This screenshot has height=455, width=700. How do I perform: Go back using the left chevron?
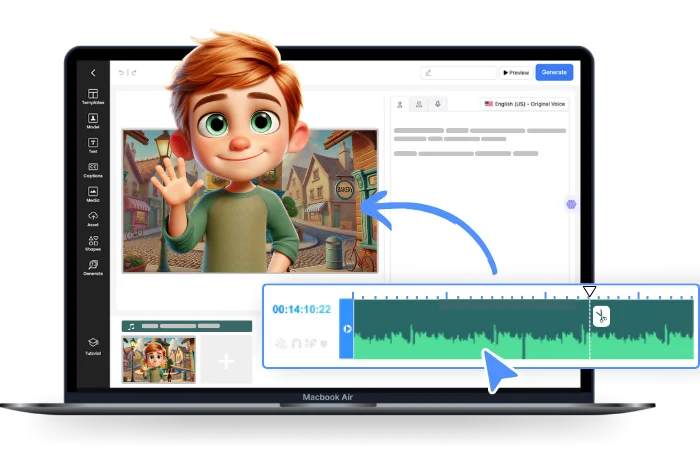pyautogui.click(x=93, y=73)
